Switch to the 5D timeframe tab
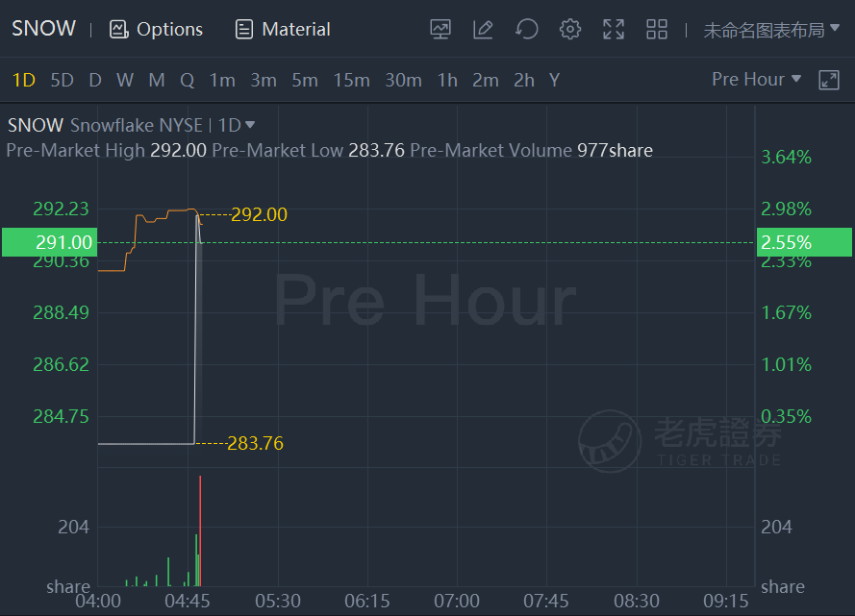 click(x=62, y=81)
